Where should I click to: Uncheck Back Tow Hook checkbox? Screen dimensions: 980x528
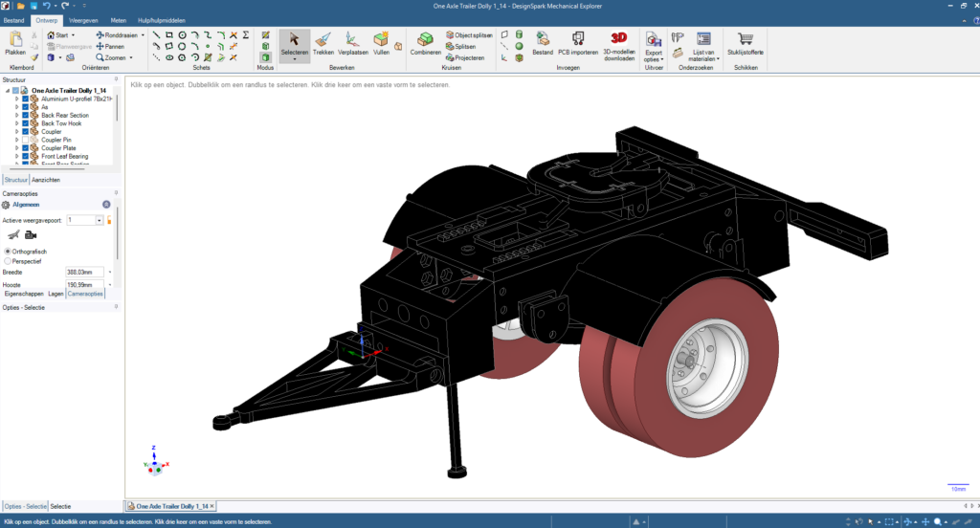point(26,123)
